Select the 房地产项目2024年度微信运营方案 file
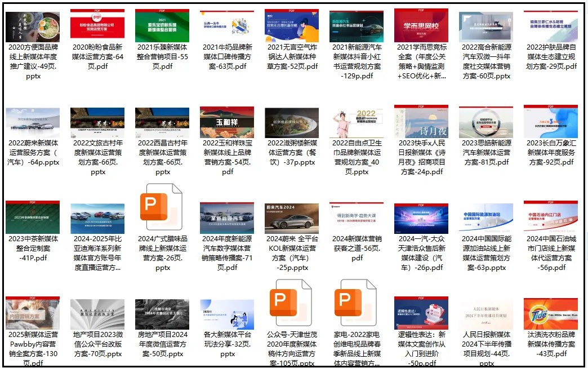The image size is (588, 368). [x=162, y=314]
